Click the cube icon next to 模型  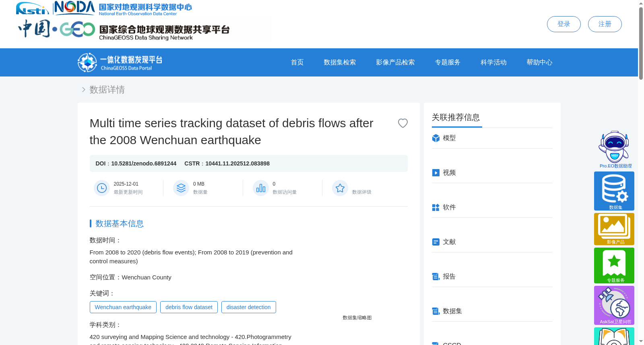pyautogui.click(x=436, y=138)
